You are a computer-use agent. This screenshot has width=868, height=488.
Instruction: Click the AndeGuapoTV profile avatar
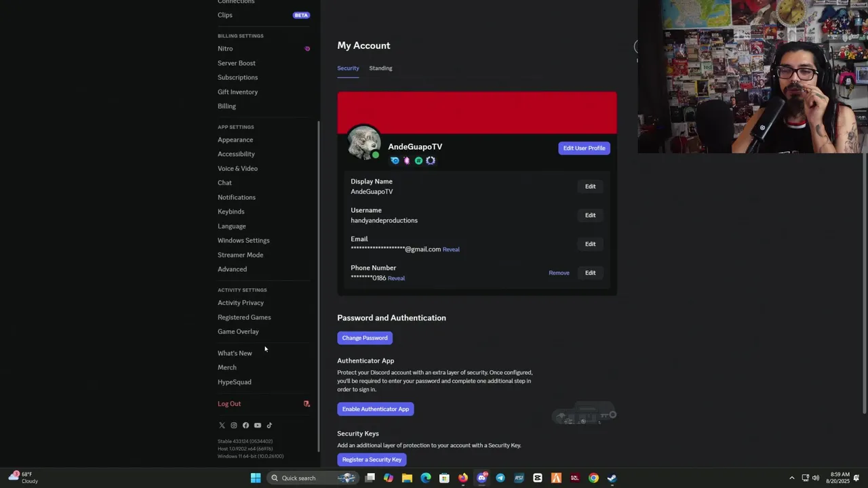pyautogui.click(x=364, y=144)
